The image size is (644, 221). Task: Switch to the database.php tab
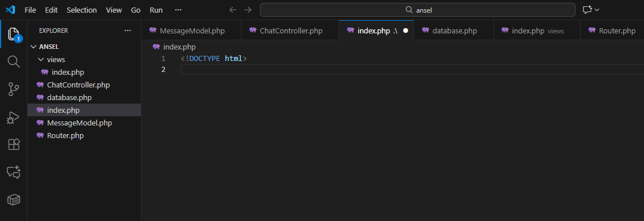(x=454, y=31)
